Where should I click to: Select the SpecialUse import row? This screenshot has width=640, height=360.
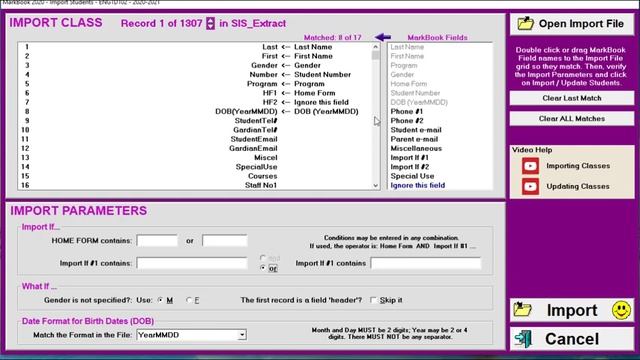[195, 167]
